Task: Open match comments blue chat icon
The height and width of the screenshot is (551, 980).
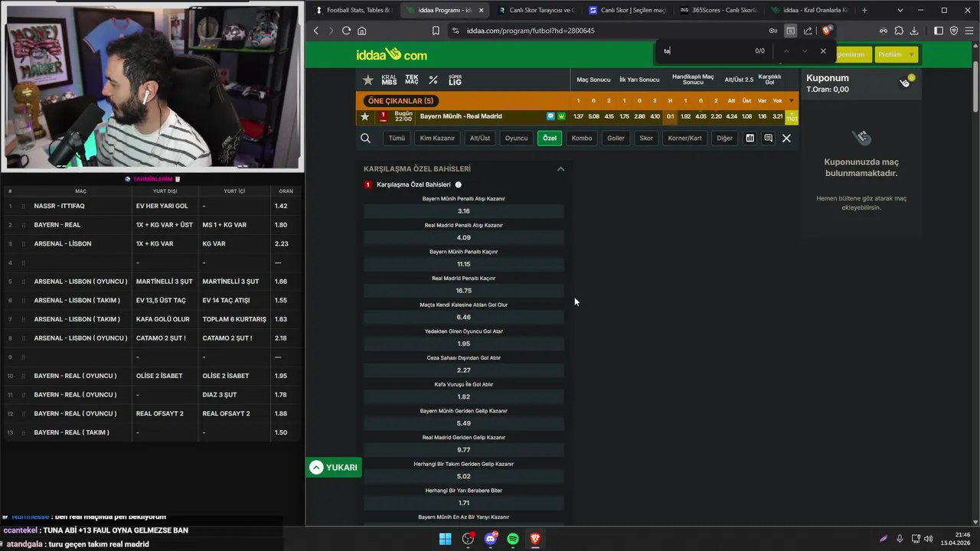Action: (x=550, y=116)
